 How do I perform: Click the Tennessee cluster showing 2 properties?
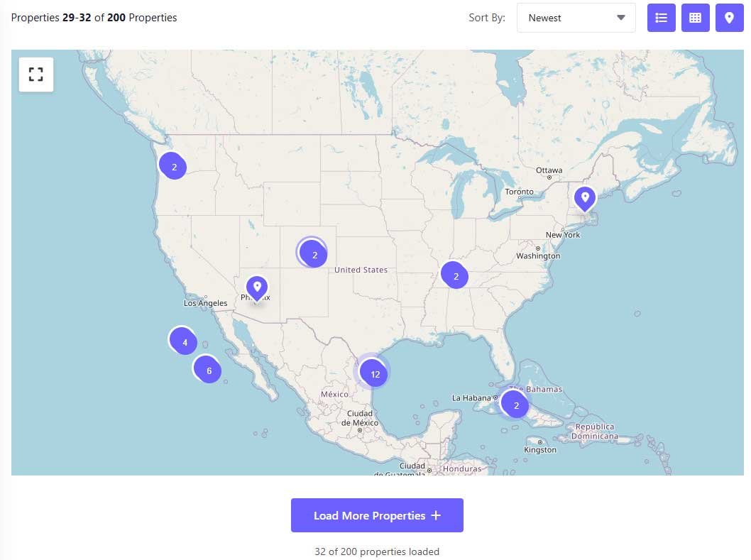[455, 275]
